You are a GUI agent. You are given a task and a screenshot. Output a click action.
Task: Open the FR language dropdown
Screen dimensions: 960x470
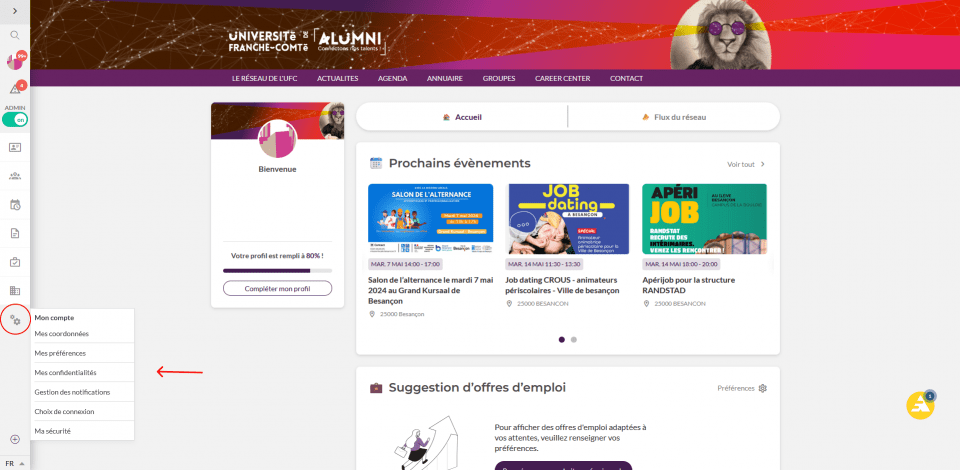[x=15, y=463]
